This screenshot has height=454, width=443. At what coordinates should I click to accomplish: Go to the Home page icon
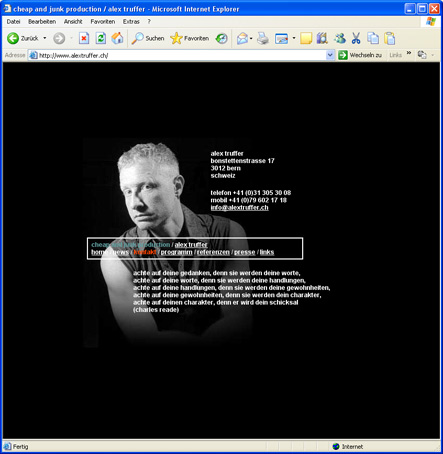(117, 38)
